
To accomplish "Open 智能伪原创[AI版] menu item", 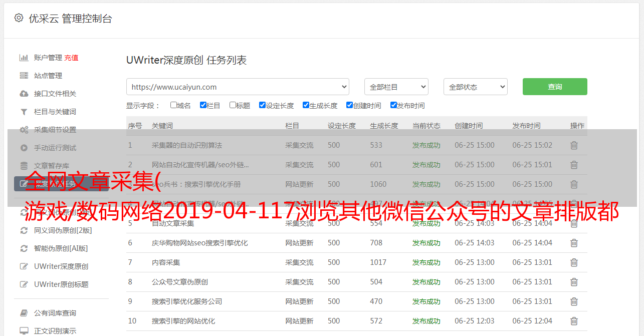I will [61, 248].
